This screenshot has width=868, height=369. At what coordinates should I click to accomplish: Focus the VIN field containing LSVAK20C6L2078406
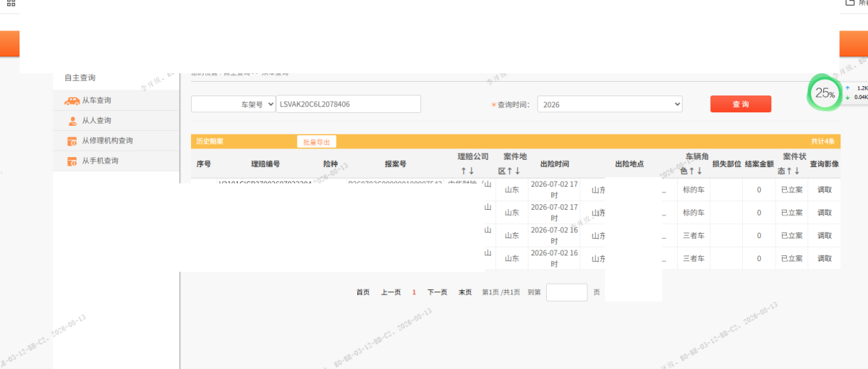(x=349, y=104)
